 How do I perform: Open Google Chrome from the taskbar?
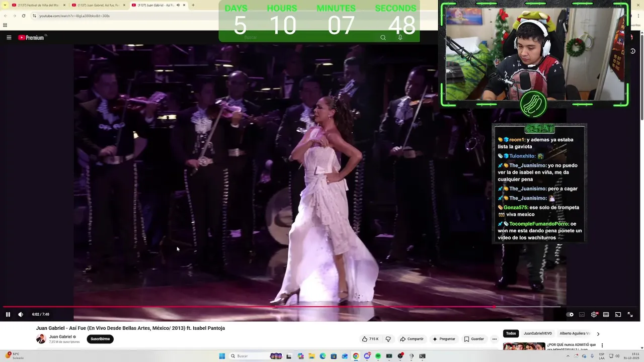pyautogui.click(x=356, y=356)
